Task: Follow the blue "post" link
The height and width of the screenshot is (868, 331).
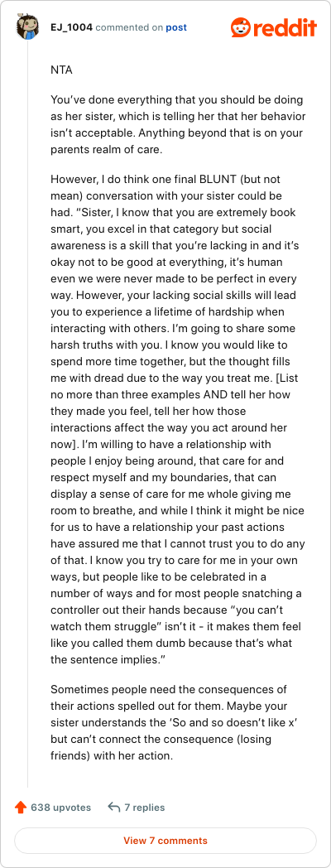Action: [176, 27]
